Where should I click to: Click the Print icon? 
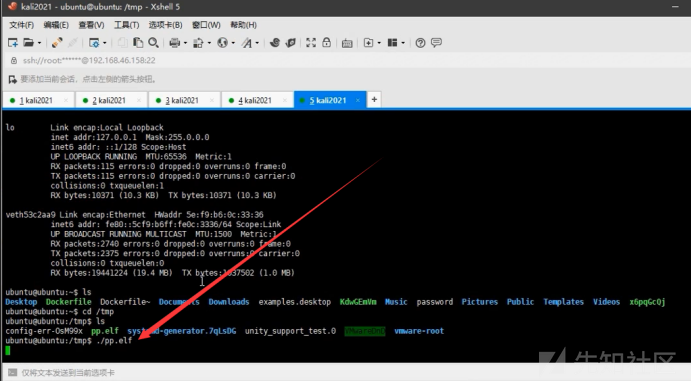coord(175,43)
